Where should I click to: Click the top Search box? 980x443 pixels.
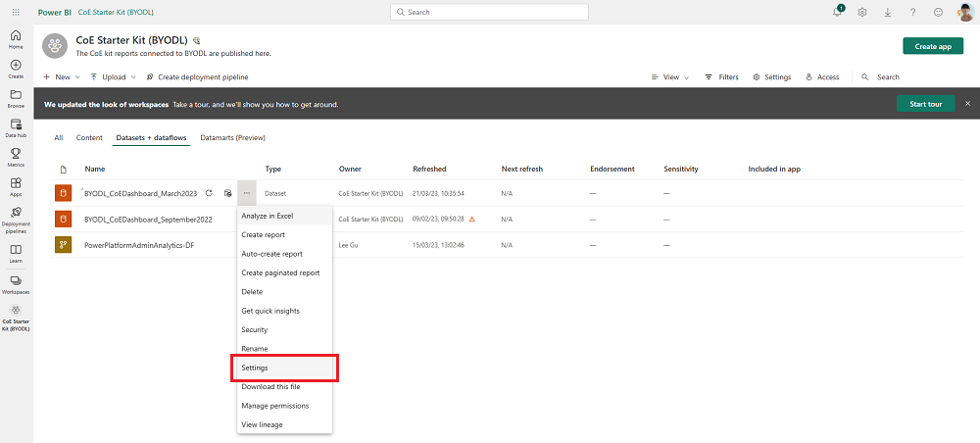(489, 12)
